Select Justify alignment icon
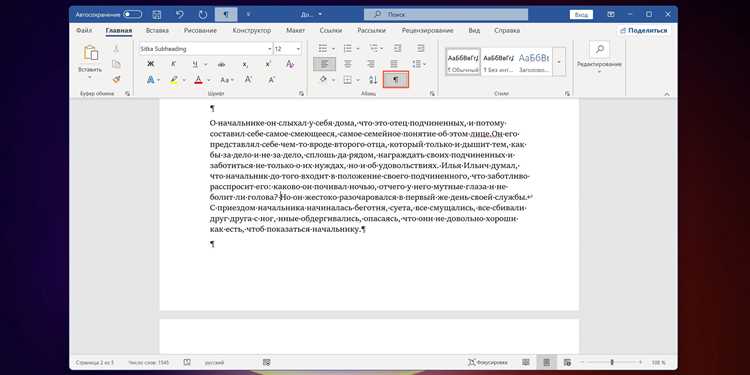Screen dimensions: 750x375 (x=394, y=64)
